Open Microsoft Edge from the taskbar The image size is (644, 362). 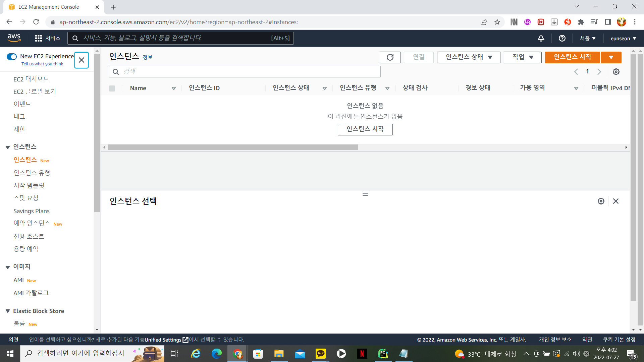(x=217, y=354)
